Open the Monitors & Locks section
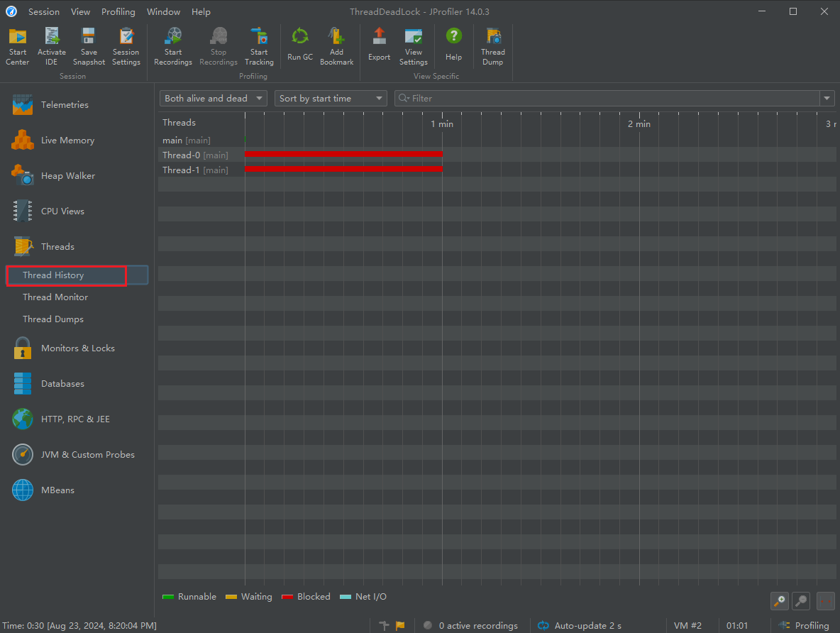This screenshot has width=840, height=633. point(77,348)
